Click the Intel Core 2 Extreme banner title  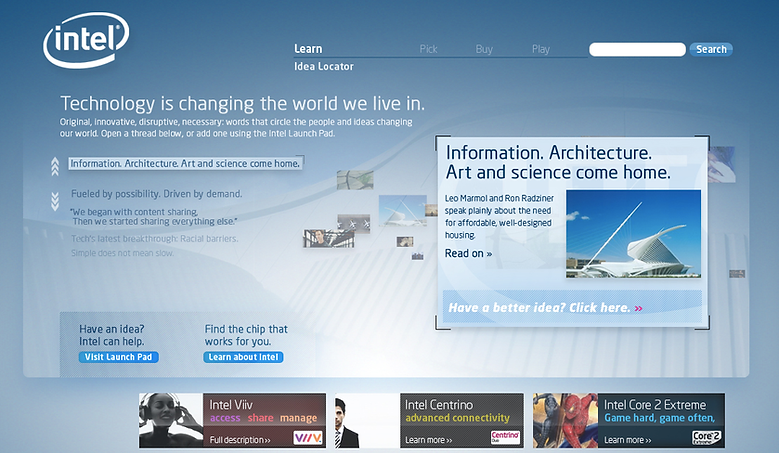655,405
